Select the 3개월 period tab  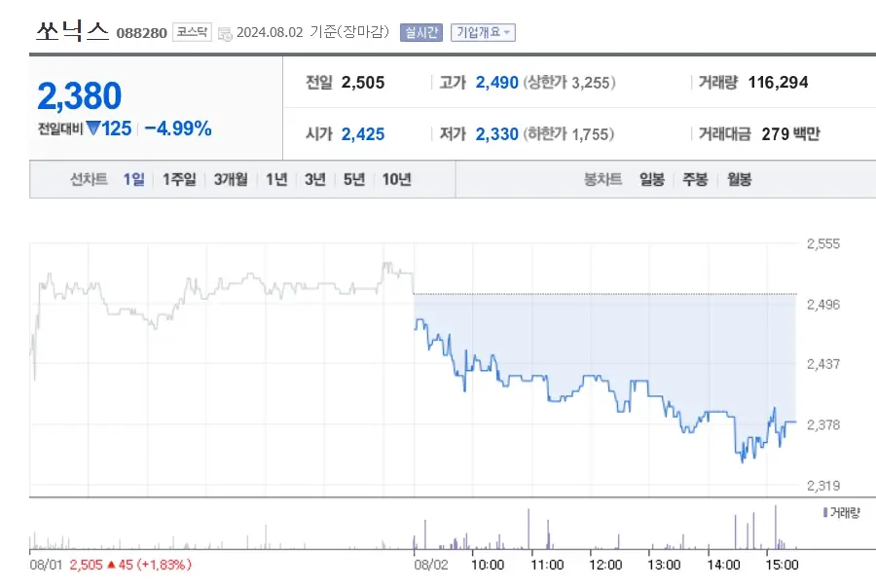pyautogui.click(x=231, y=179)
